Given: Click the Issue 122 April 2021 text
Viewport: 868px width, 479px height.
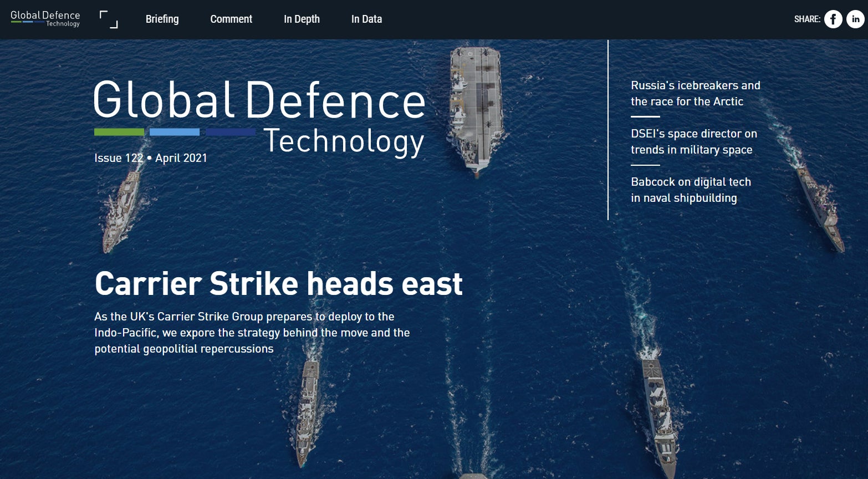Looking at the screenshot, I should point(151,158).
